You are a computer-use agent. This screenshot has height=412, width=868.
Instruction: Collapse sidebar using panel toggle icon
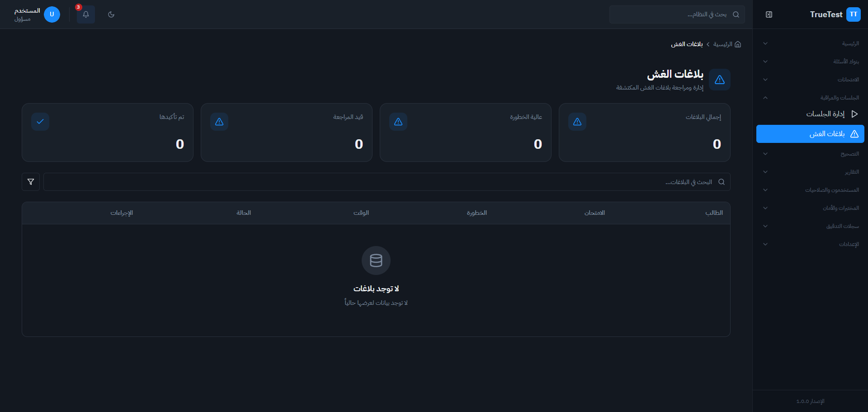pos(769,14)
